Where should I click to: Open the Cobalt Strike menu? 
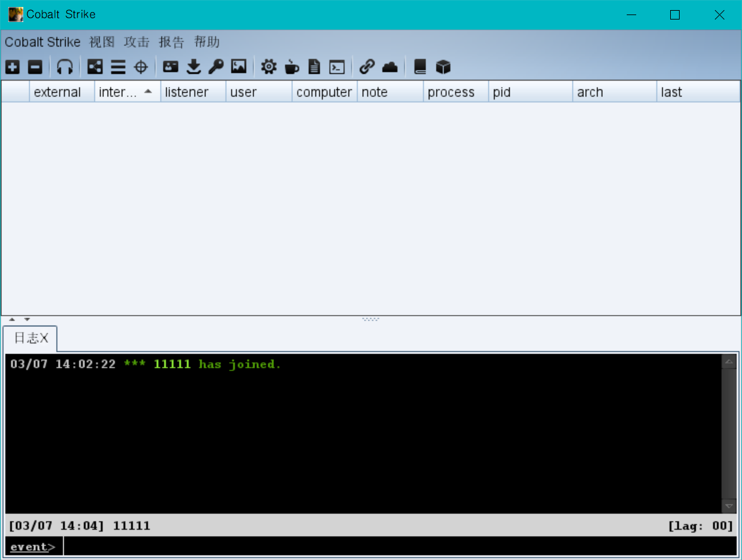[43, 42]
